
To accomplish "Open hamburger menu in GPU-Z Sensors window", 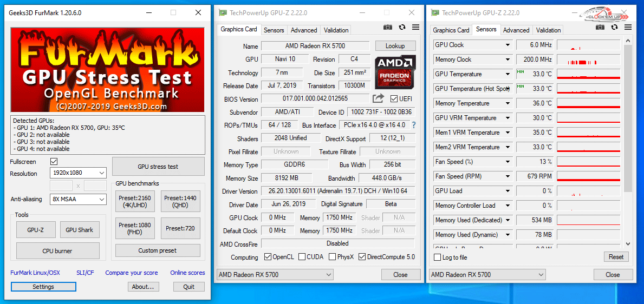I will click(x=628, y=28).
